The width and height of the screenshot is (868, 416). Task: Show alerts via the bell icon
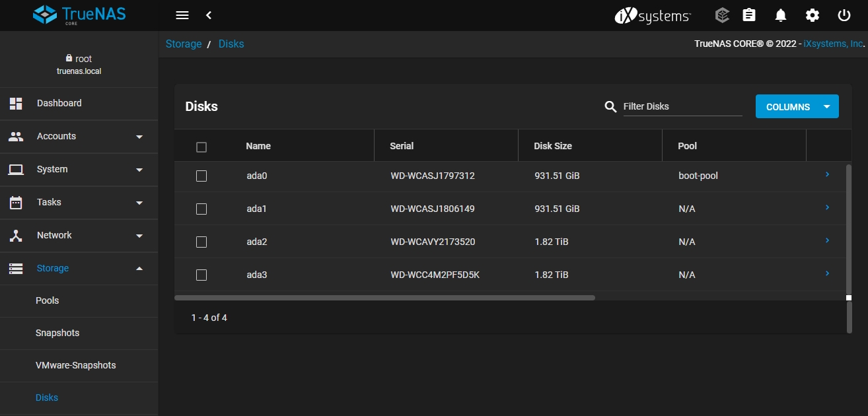pos(781,15)
